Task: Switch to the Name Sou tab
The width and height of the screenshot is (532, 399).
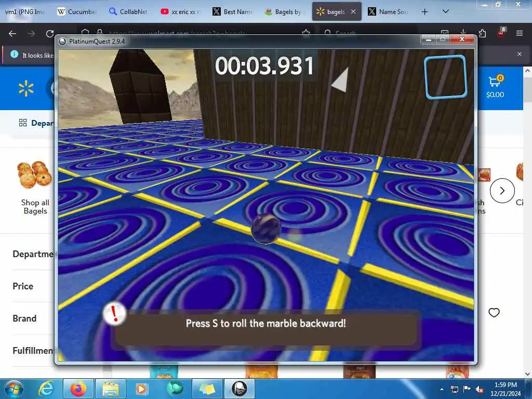Action: point(388,12)
